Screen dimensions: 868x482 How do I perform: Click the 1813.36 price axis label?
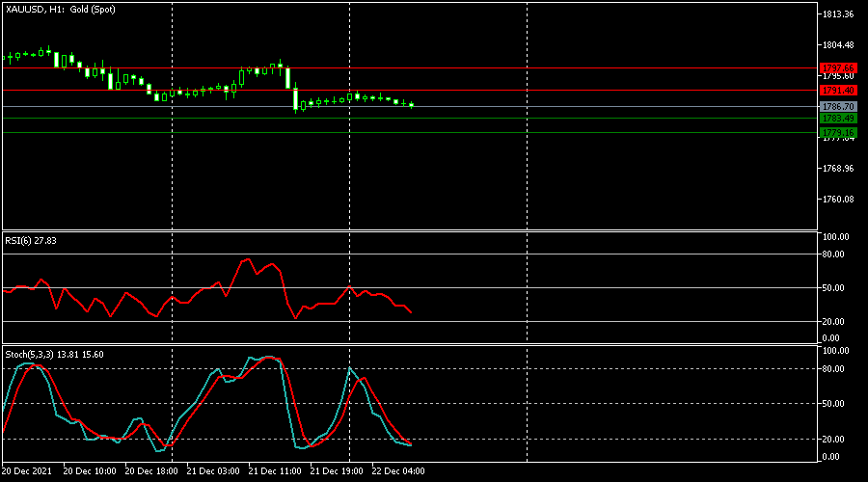(838, 14)
